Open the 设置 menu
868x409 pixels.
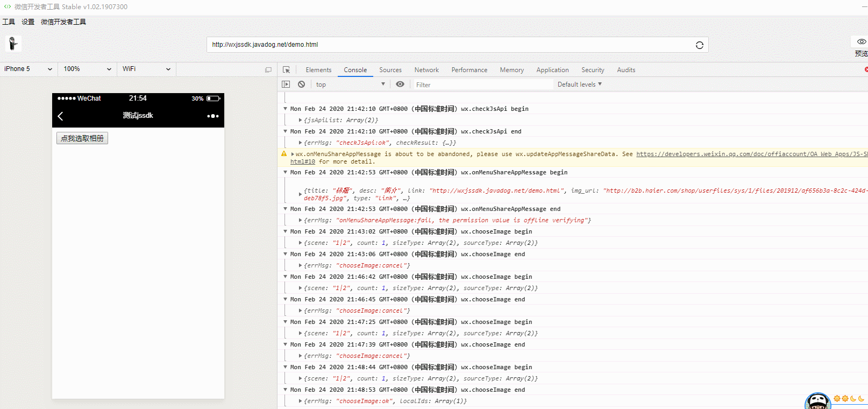pyautogui.click(x=28, y=22)
